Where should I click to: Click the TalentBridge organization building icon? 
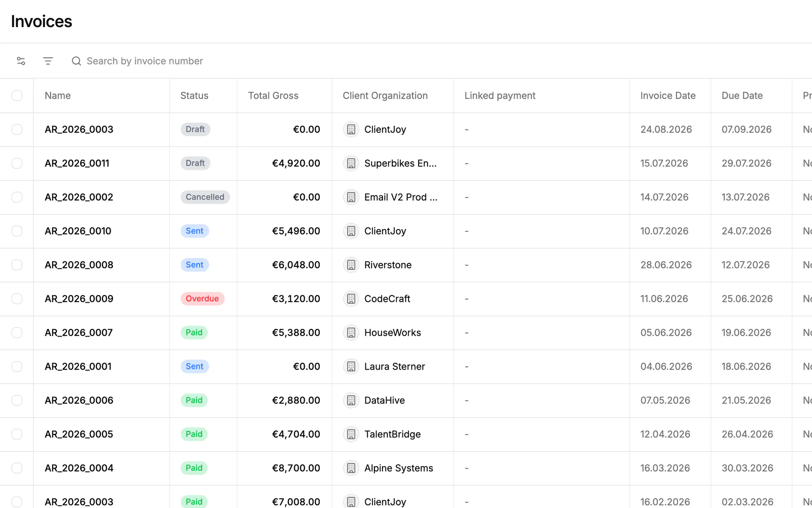(x=351, y=434)
